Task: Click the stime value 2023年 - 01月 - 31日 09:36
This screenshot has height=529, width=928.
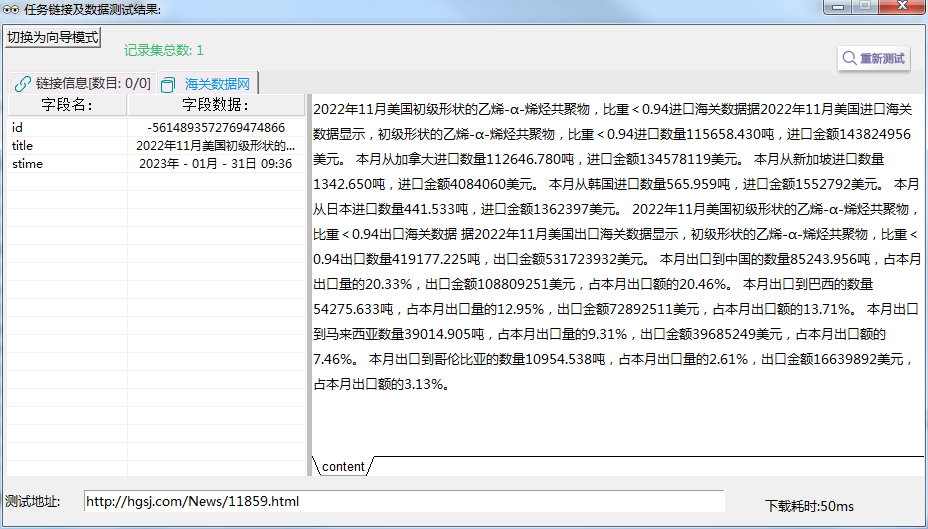Action: (x=215, y=164)
